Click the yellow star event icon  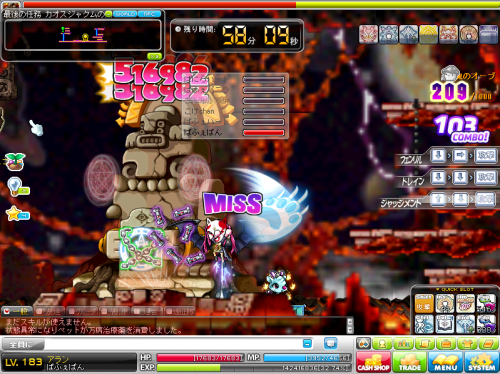[17, 214]
